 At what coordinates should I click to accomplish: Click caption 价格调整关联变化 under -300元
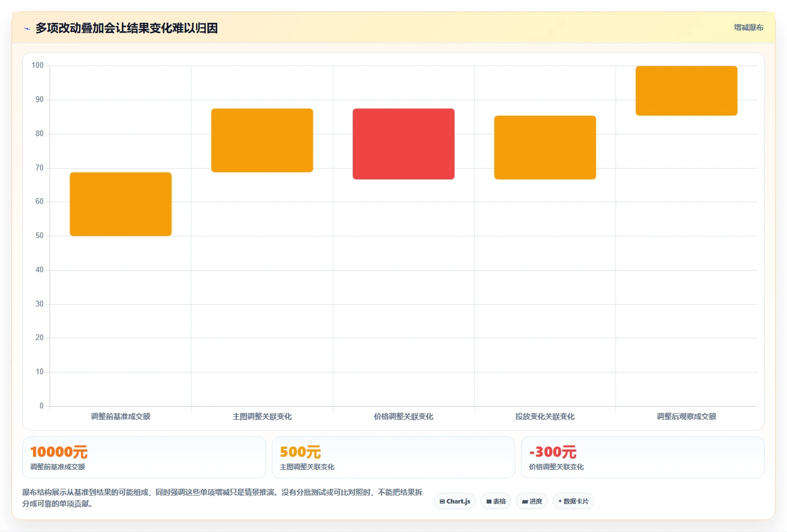tap(556, 466)
